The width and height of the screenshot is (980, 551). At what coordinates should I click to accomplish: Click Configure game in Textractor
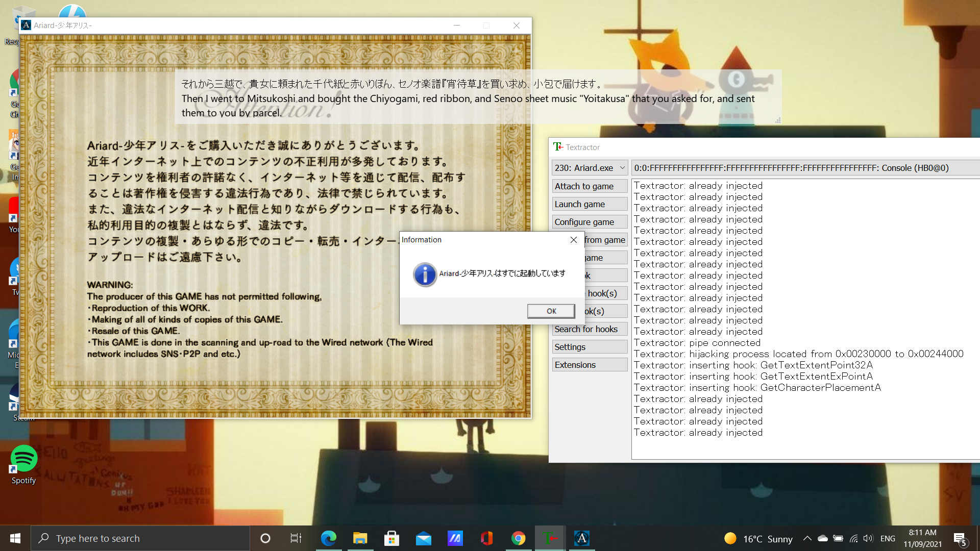click(590, 222)
